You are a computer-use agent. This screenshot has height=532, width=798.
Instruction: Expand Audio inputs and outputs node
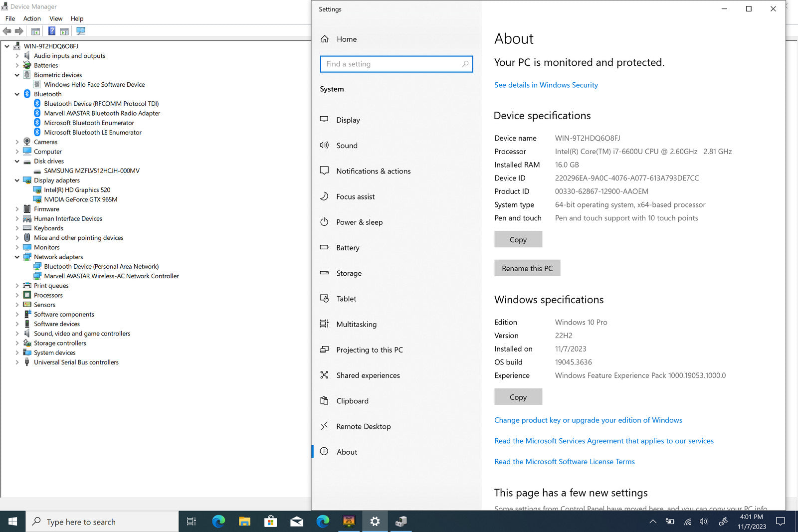17,56
